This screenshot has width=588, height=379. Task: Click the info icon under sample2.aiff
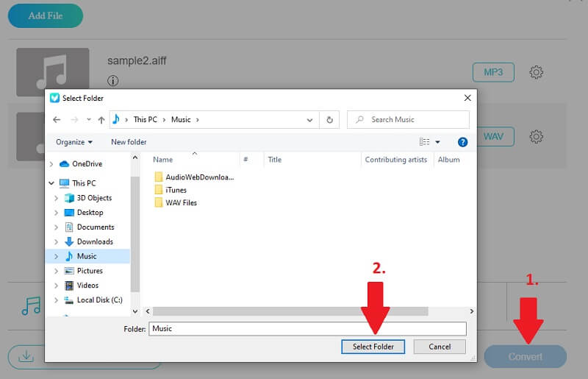point(113,81)
